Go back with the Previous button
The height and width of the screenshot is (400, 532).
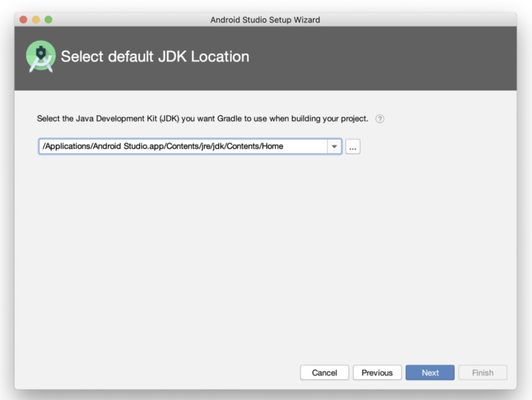377,373
